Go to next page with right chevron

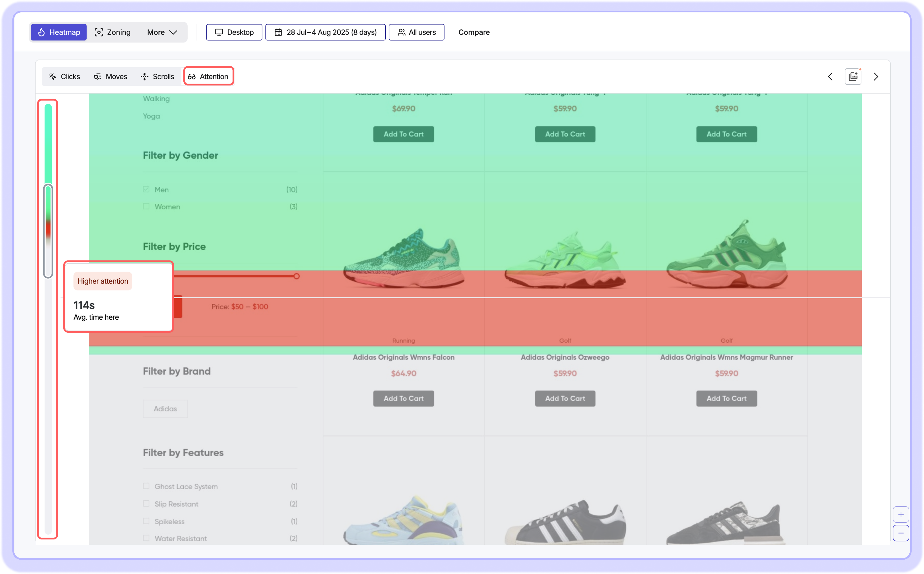[x=876, y=77]
